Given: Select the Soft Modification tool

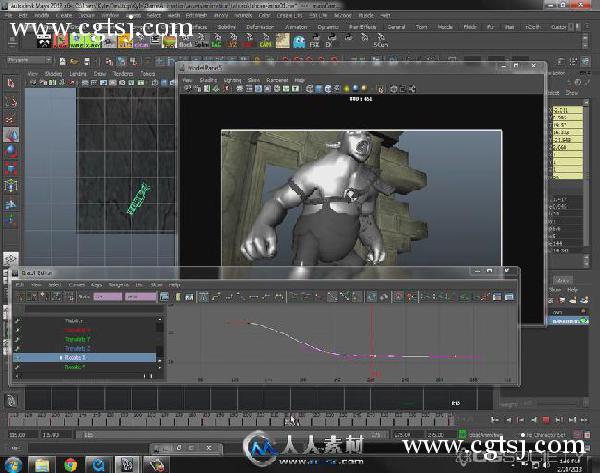Looking at the screenshot, I should (x=11, y=205).
